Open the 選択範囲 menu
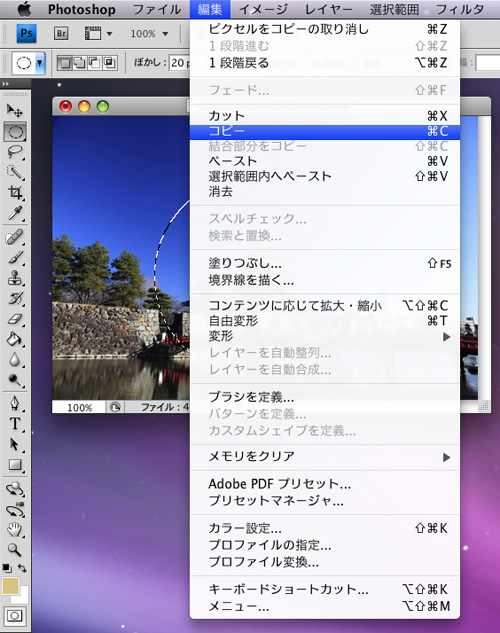The height and width of the screenshot is (633, 500). [x=394, y=9]
